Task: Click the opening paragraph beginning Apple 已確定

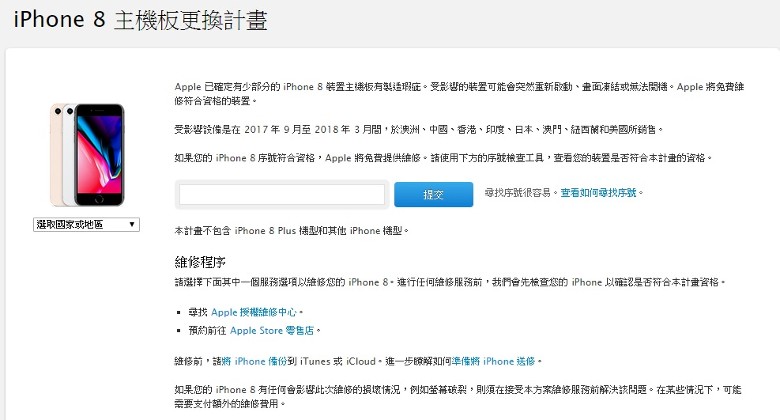Action: [459, 94]
